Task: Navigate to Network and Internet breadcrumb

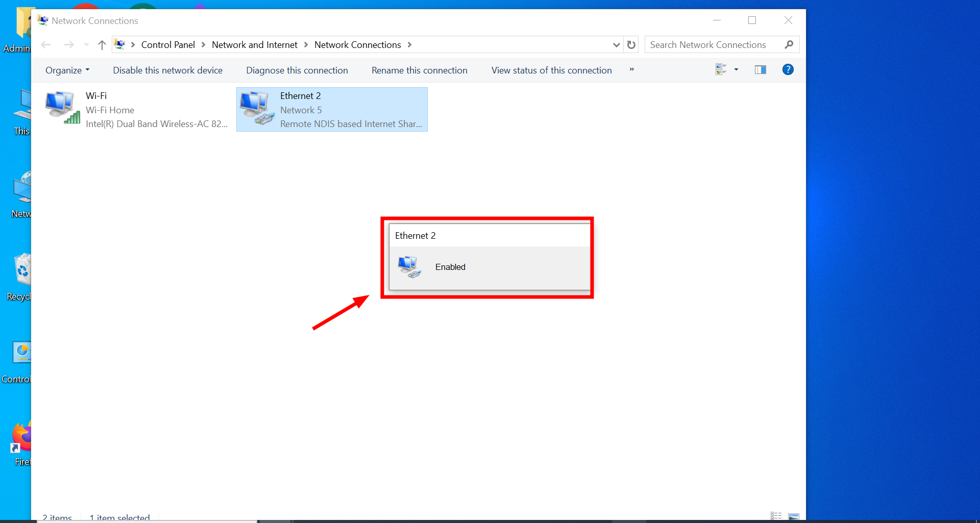Action: [255, 45]
